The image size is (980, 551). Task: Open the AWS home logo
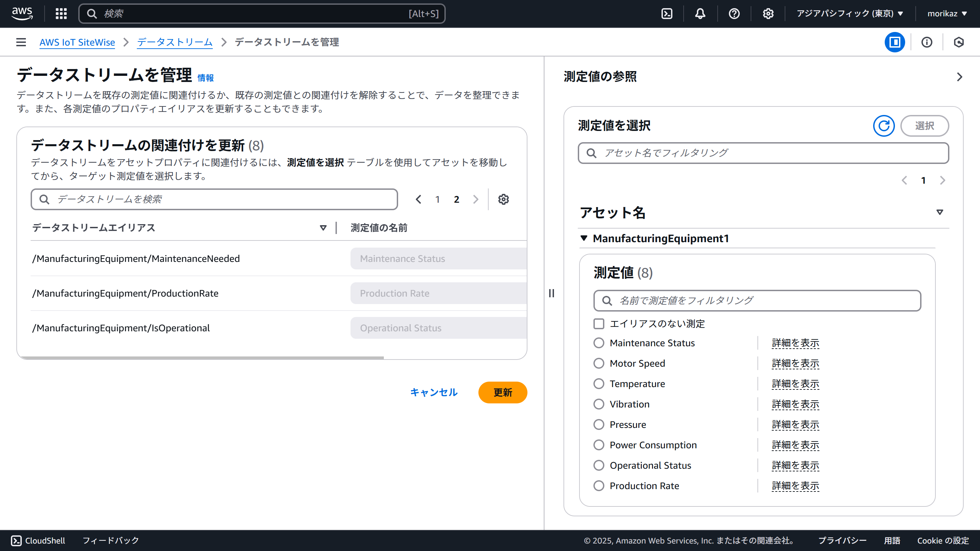tap(22, 14)
